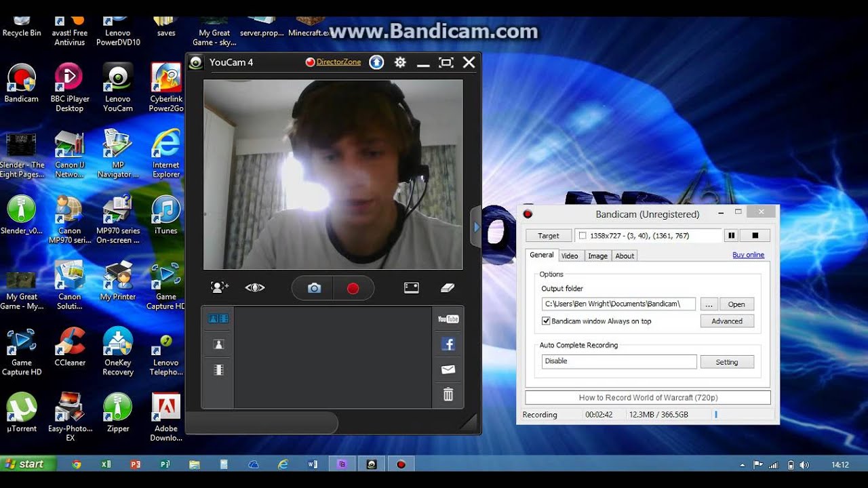Filter YouCam library by photos
868x488 pixels.
point(218,344)
